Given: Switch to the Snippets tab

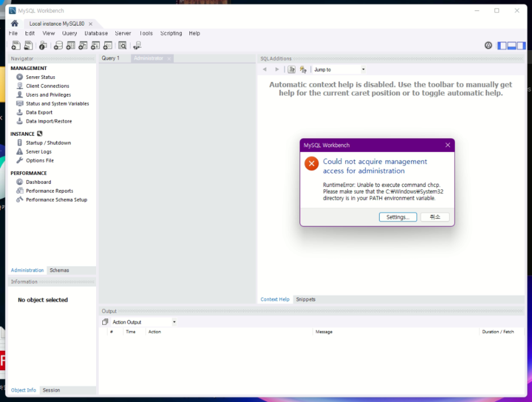Looking at the screenshot, I should [x=306, y=299].
